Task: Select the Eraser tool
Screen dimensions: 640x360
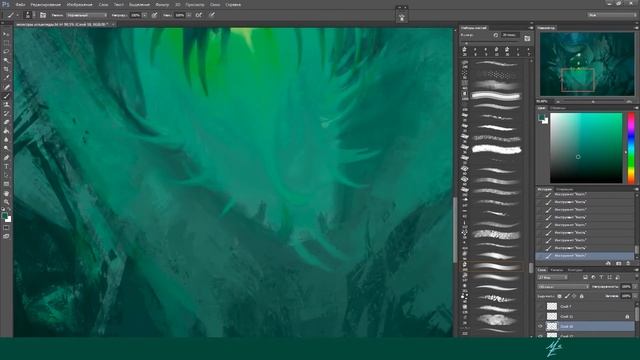Action: [6, 122]
